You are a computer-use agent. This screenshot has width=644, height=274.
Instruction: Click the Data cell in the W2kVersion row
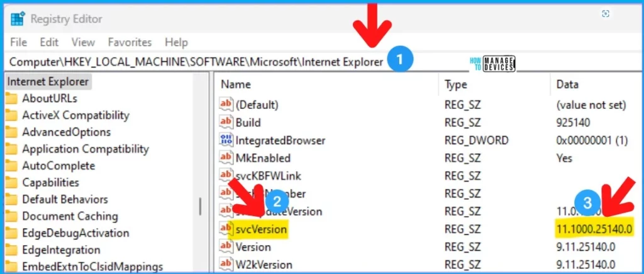pyautogui.click(x=586, y=264)
